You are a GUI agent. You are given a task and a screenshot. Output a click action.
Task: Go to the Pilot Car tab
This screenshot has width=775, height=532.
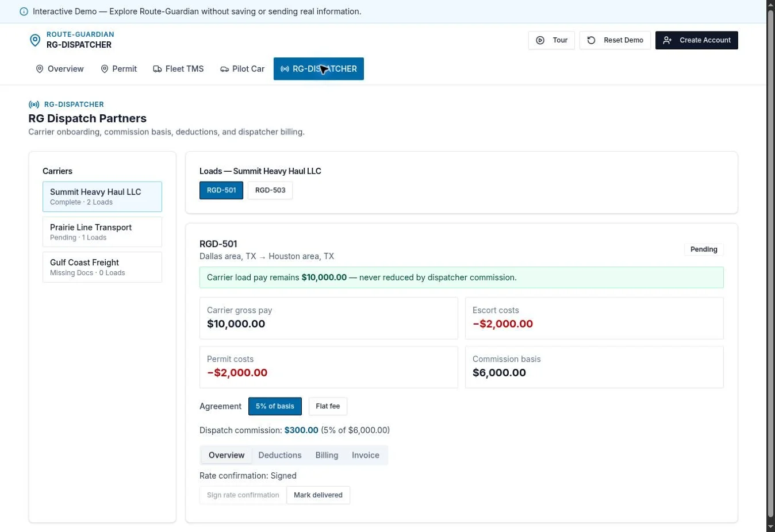[242, 69]
